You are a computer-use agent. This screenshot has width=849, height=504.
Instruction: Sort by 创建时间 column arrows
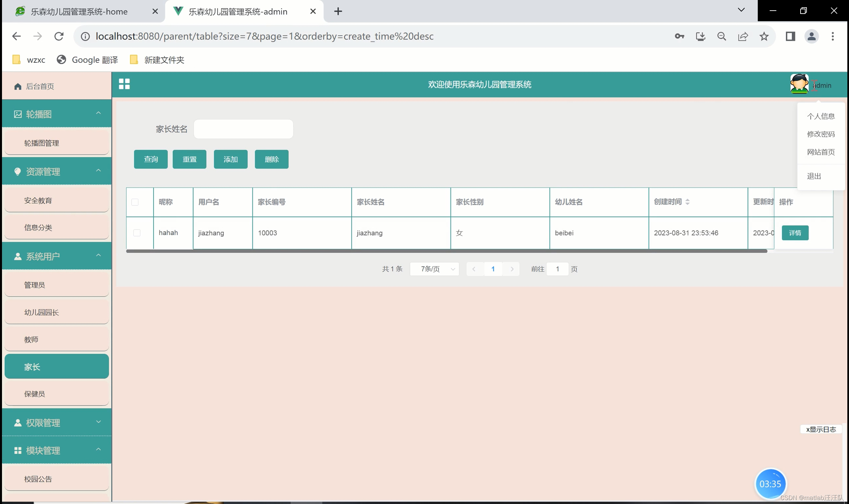[687, 202]
